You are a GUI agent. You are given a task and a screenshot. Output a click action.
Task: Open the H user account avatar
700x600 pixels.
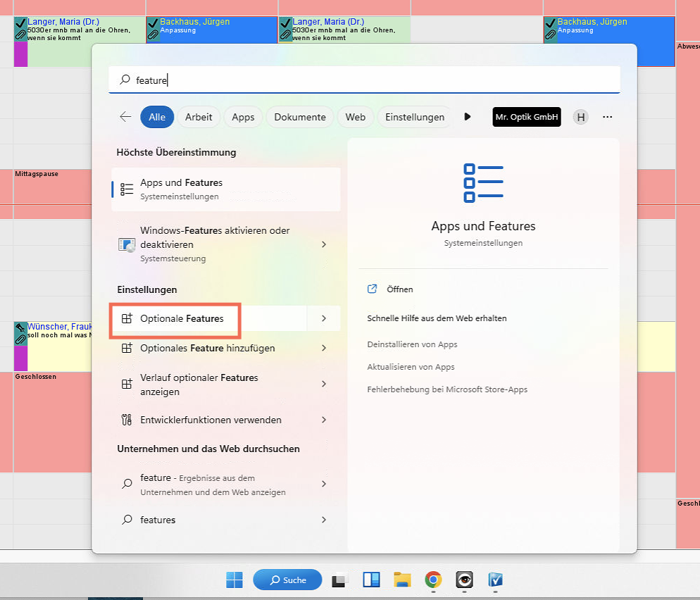[x=580, y=117]
